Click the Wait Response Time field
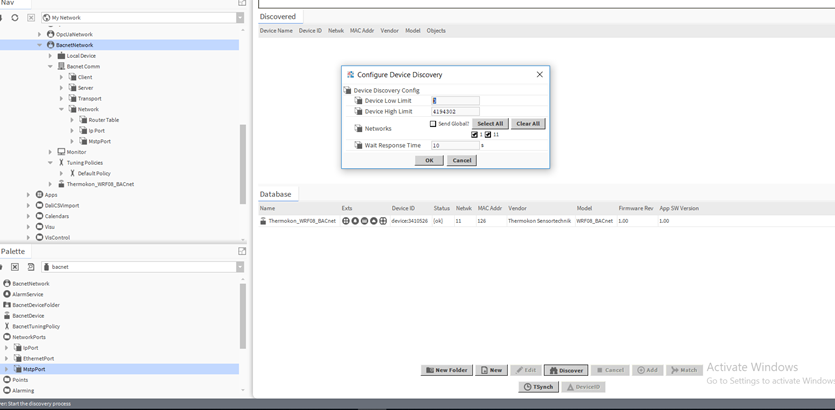 point(455,145)
